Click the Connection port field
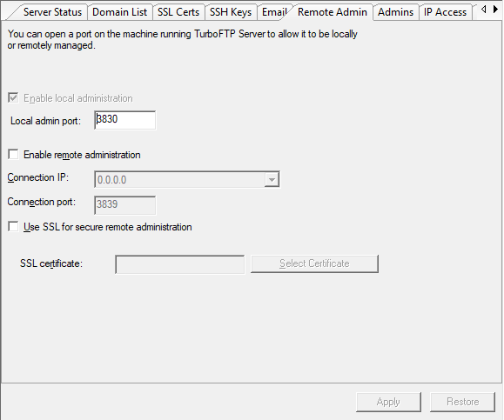The height and width of the screenshot is (420, 504). coord(125,205)
